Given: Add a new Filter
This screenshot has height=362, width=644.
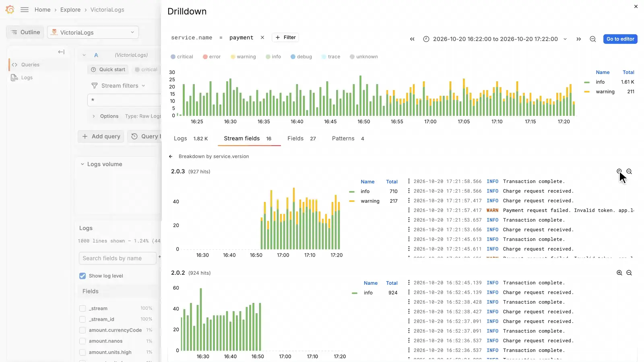Looking at the screenshot, I should [x=285, y=37].
